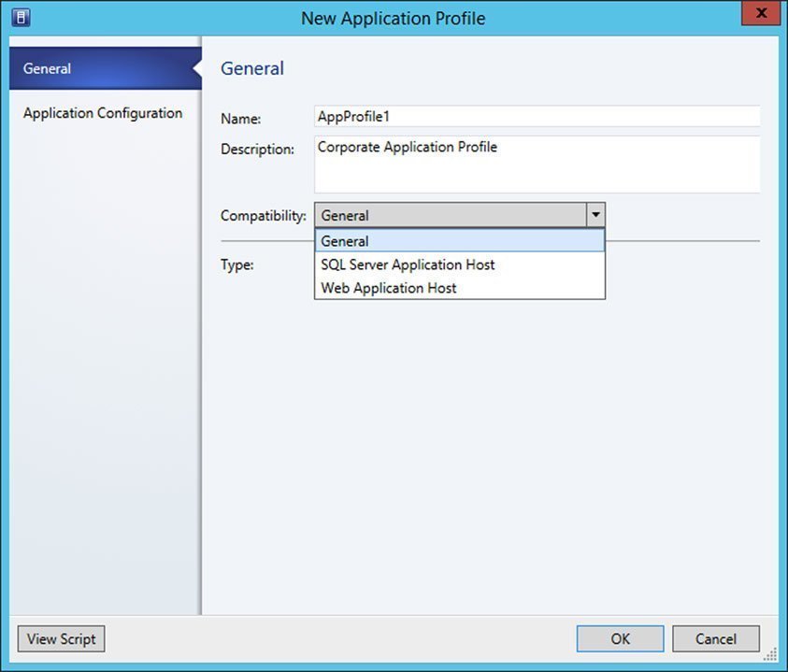Switch to the Application Configuration page
The image size is (788, 672).
point(103,113)
